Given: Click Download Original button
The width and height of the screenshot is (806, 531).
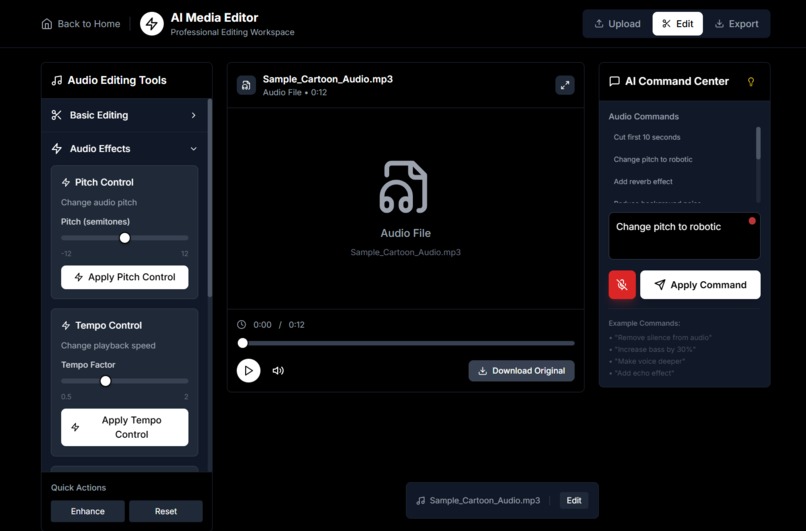Looking at the screenshot, I should click(521, 371).
